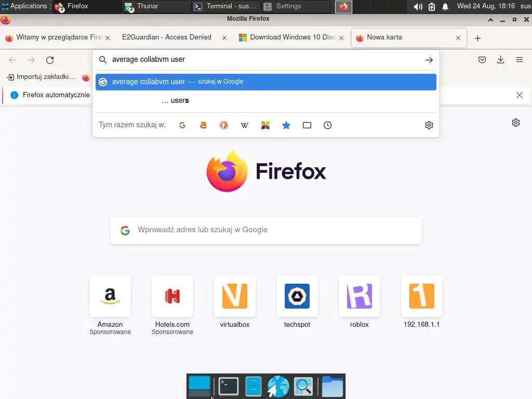
Task: Open the Firefox hamburger menu
Action: (x=519, y=60)
